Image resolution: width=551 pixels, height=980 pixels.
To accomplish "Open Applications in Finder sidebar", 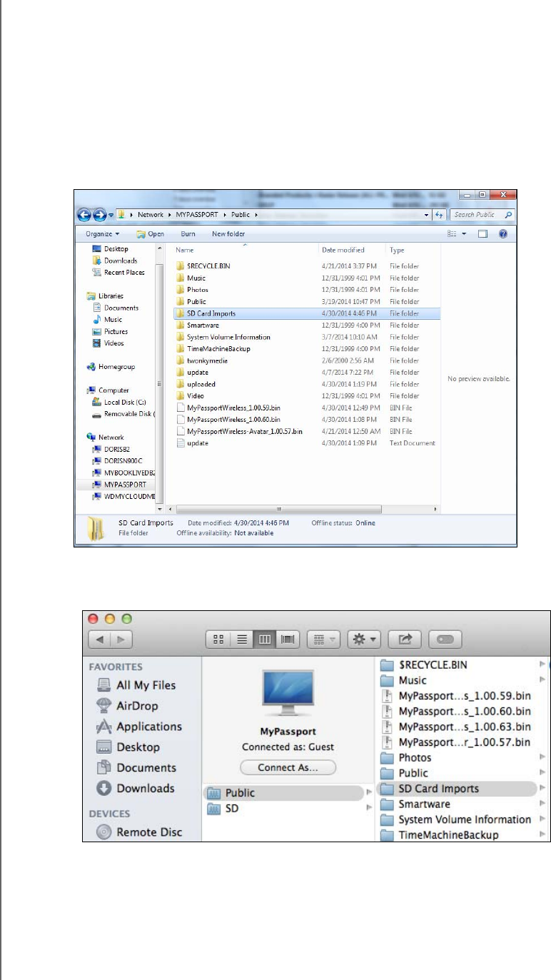I will 138,727.
